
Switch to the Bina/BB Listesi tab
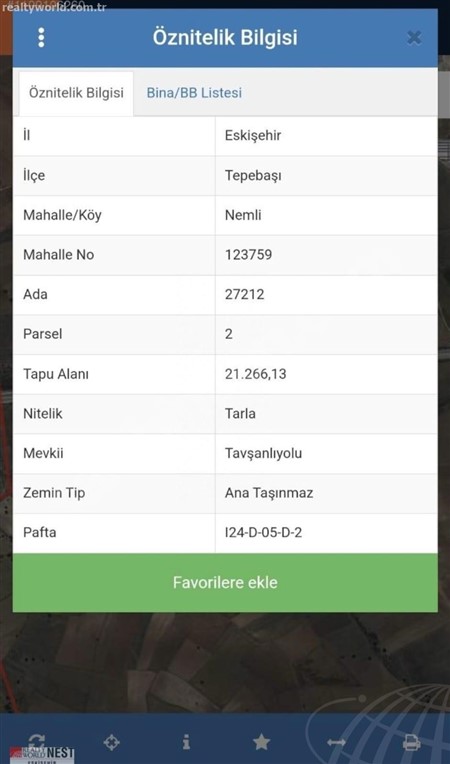[x=194, y=93]
